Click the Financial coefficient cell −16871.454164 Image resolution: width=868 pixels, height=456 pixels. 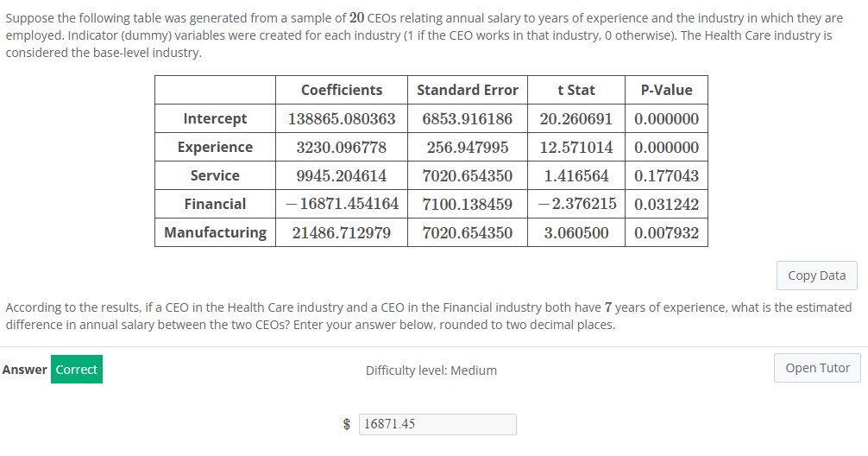[342, 204]
